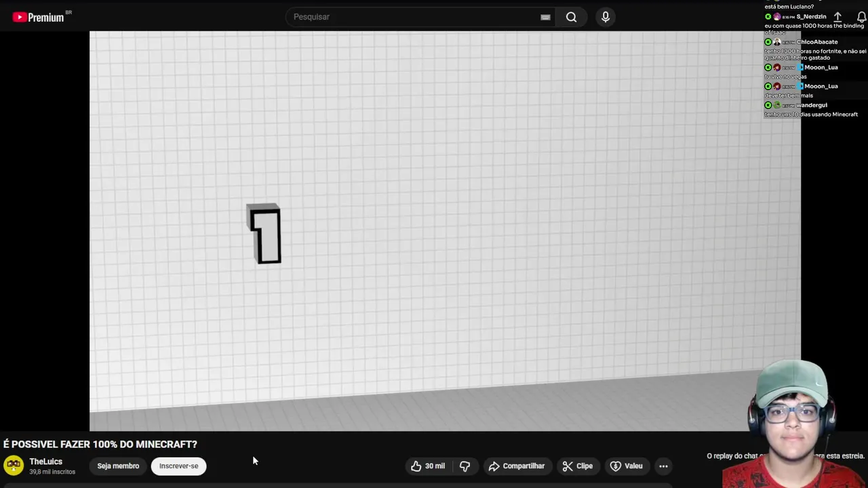This screenshot has height=488, width=868.
Task: Click the 39,8 mil inscritos subscriber count
Action: [52, 472]
